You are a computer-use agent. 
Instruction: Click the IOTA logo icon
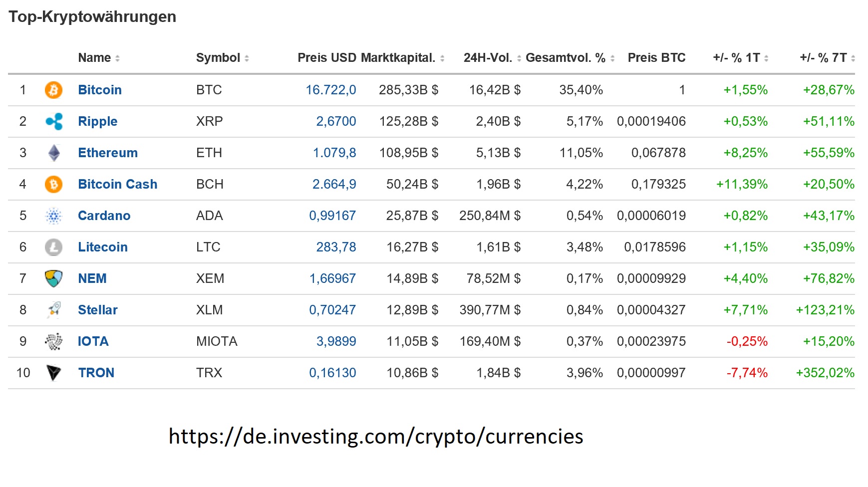pos(53,341)
